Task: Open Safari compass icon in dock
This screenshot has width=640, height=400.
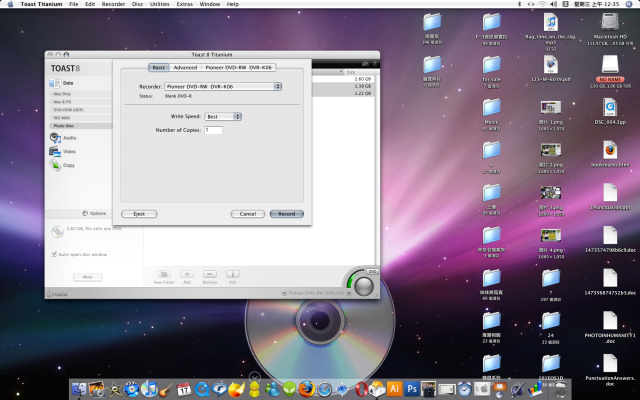Action: (x=324, y=389)
